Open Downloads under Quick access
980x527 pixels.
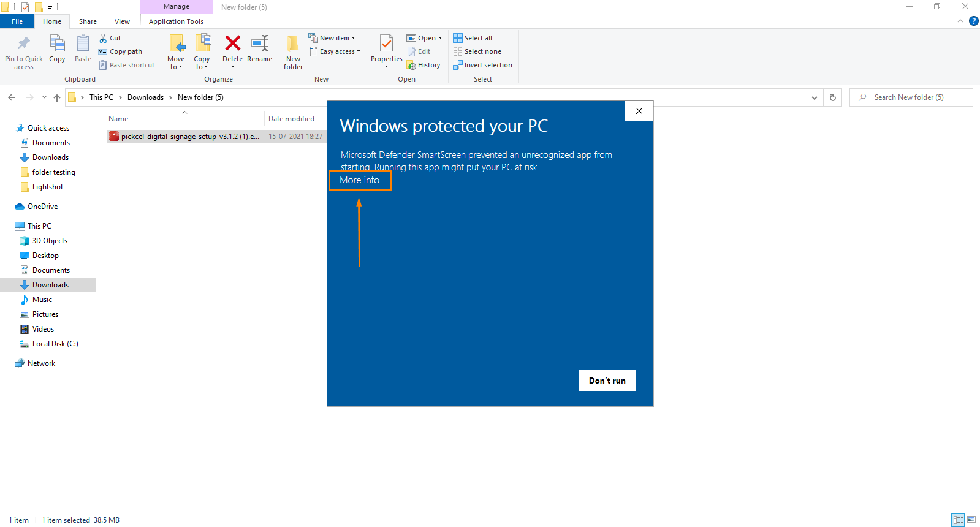click(50, 157)
